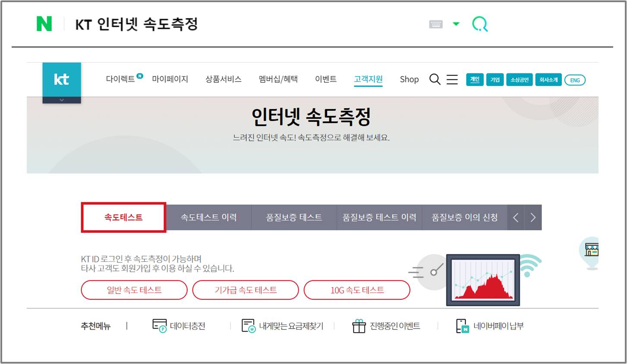627x364 pixels.
Task: Open the 멤버십/혜택 menu
Action: (278, 79)
